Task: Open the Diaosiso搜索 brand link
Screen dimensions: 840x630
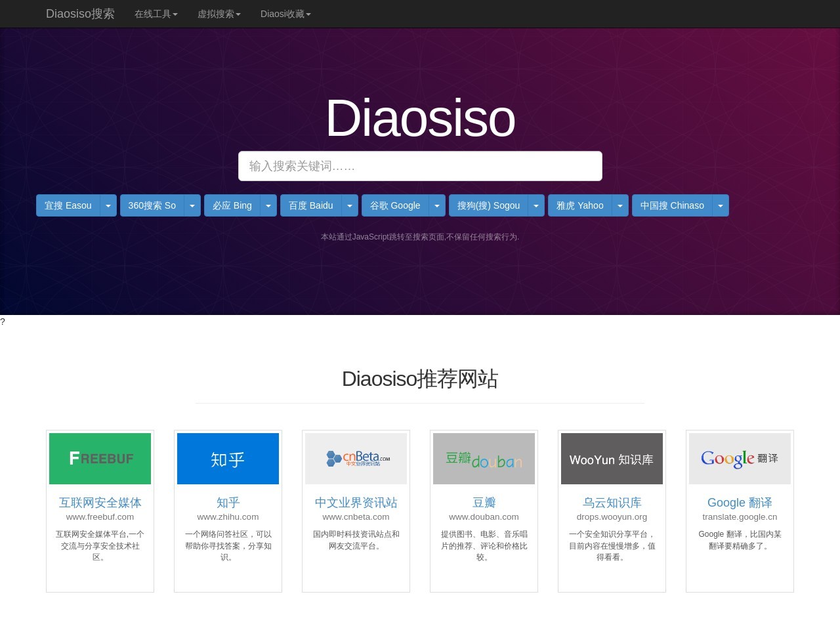Action: pos(80,14)
